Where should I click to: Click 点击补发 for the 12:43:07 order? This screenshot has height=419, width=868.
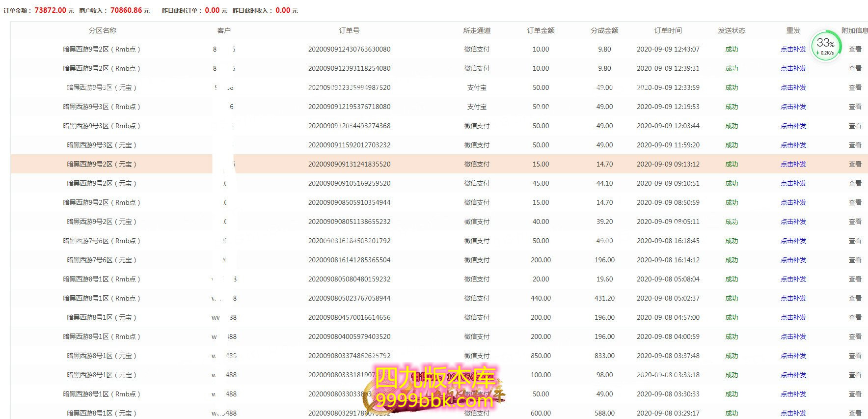click(x=793, y=49)
